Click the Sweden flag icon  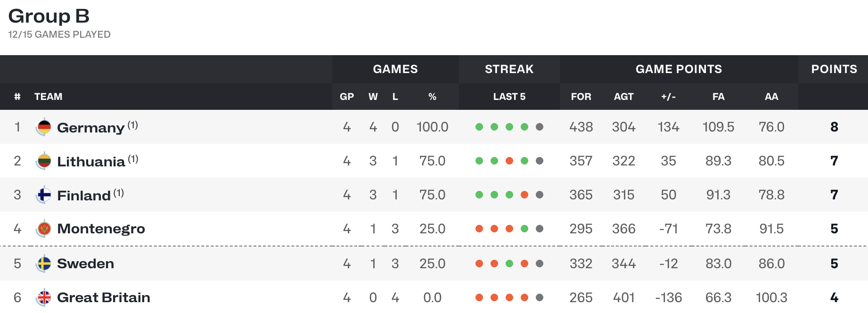[44, 264]
